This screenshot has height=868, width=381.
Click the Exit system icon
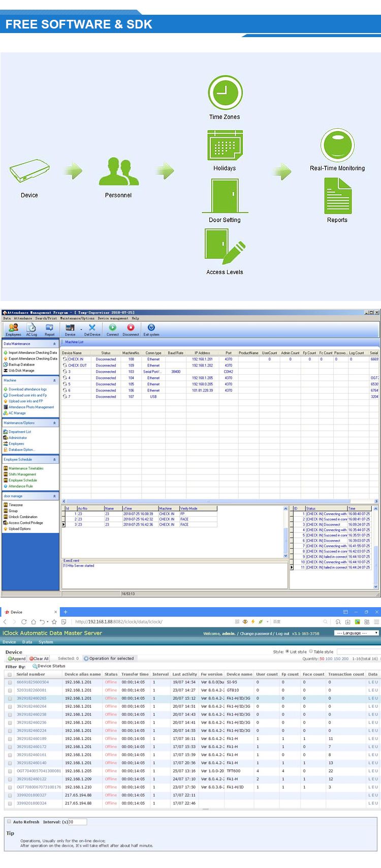(151, 330)
